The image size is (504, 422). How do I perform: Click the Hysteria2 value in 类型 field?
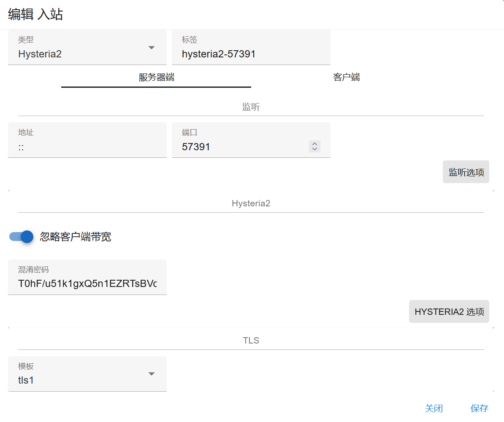[40, 54]
